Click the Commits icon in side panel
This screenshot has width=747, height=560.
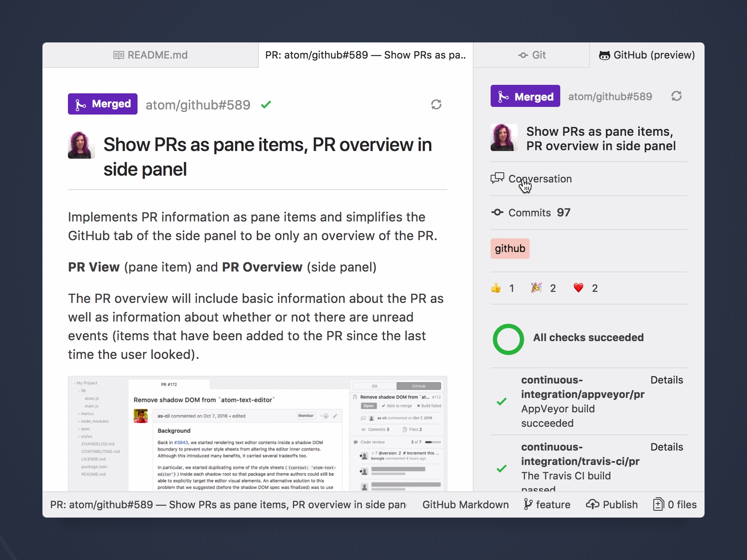click(x=497, y=212)
